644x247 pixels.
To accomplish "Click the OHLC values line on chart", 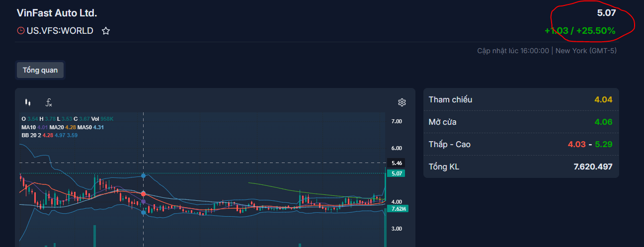I will pos(68,119).
